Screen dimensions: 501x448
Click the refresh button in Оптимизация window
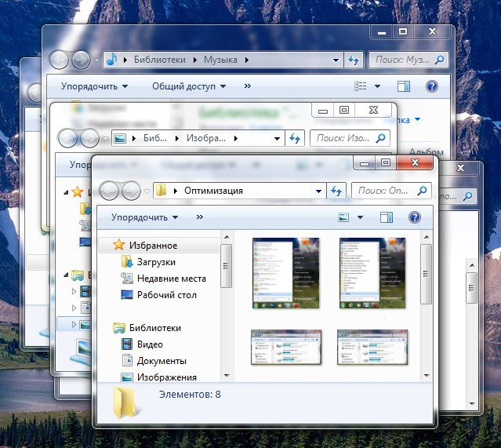[336, 191]
